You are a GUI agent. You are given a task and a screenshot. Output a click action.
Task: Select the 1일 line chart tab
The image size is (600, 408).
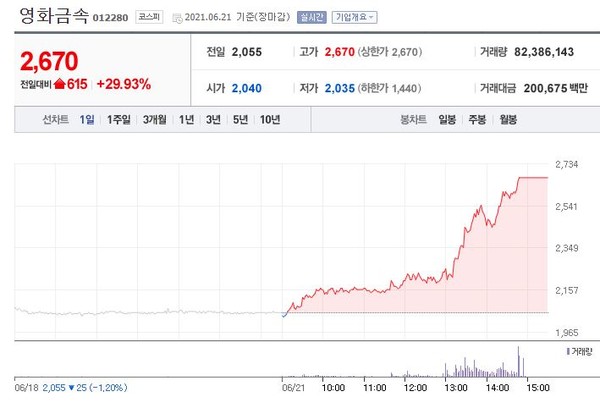coord(88,120)
